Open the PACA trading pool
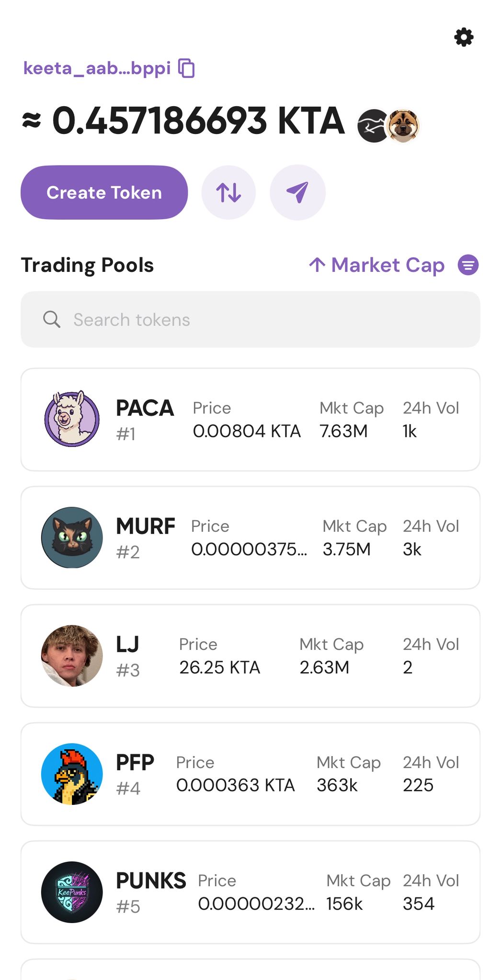Screen dimensions: 501x980 click(250, 420)
